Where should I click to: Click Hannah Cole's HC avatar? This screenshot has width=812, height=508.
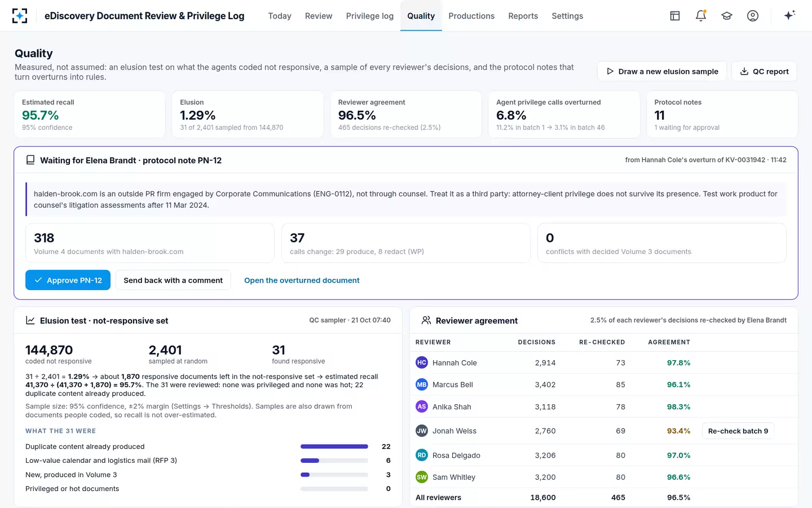pyautogui.click(x=422, y=362)
